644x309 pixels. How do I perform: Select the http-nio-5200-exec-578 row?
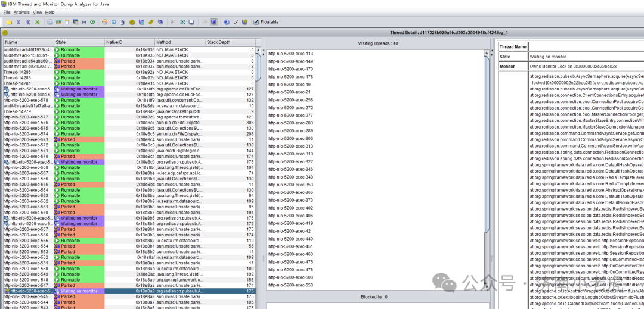coord(129,101)
